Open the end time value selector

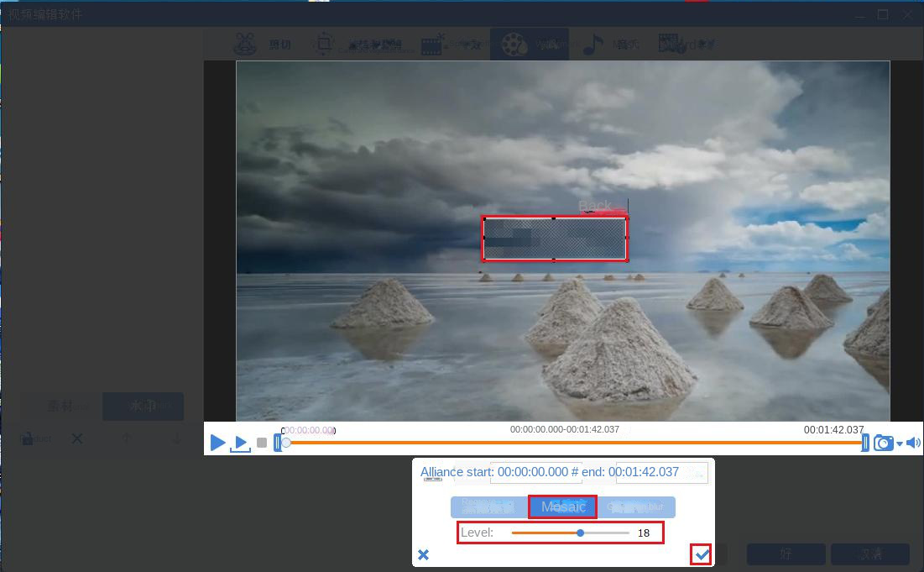(662, 473)
